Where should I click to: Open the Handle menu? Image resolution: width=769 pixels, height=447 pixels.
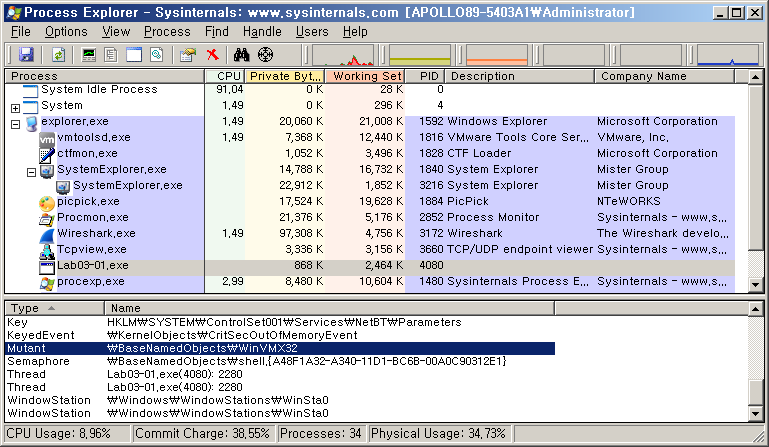tap(262, 32)
